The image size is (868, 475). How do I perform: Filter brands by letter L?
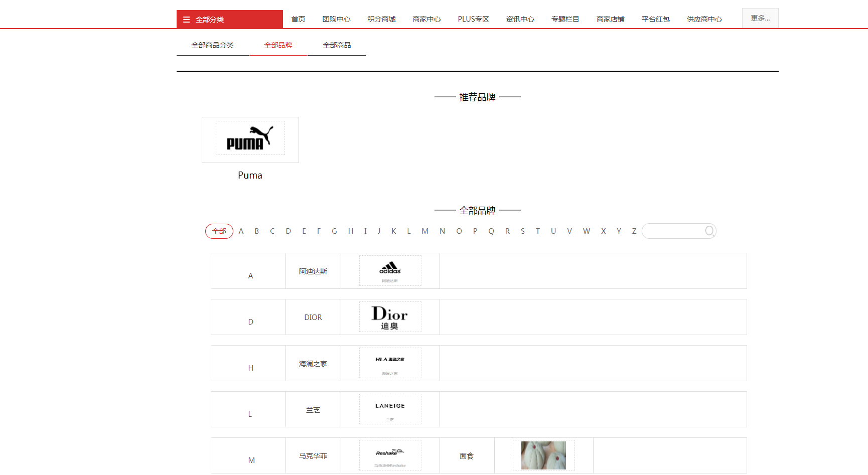pos(409,231)
